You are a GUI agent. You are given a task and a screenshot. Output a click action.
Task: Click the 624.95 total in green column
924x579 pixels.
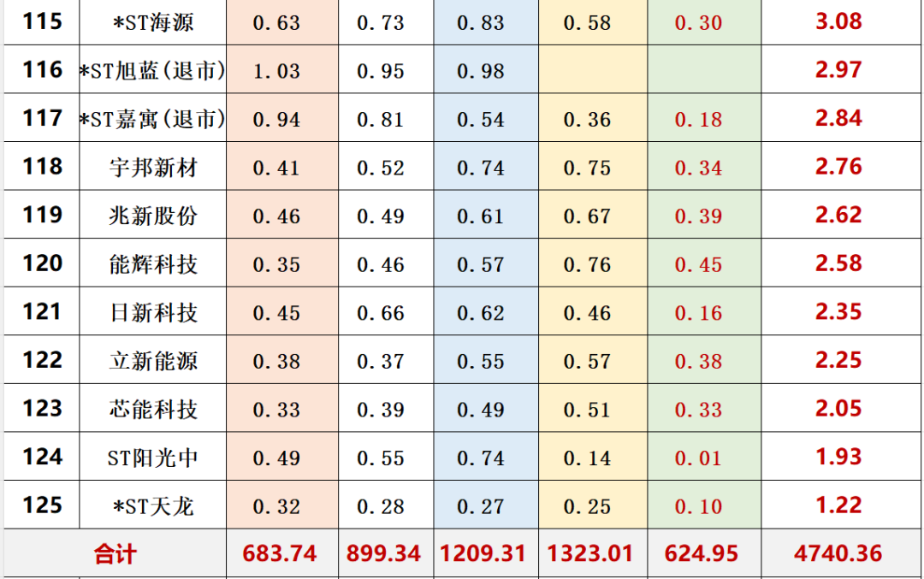pyautogui.click(x=702, y=554)
